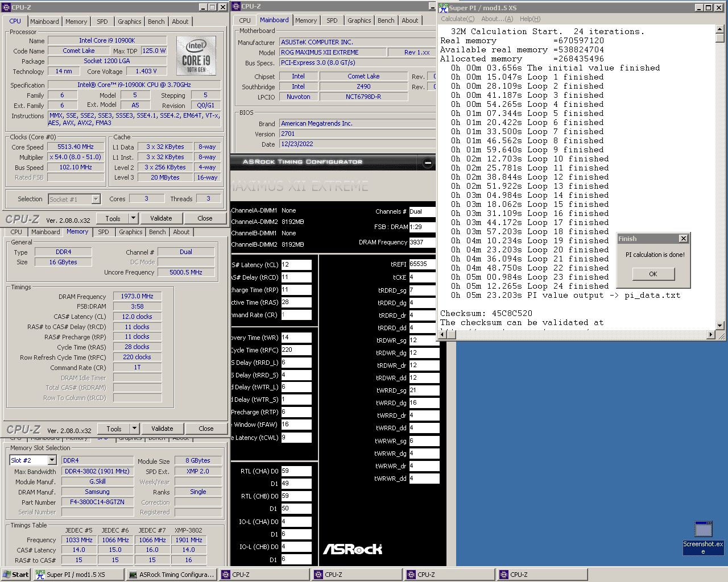
Task: Click the RTL (CHA) D0 field showing 59
Action: [x=296, y=471]
